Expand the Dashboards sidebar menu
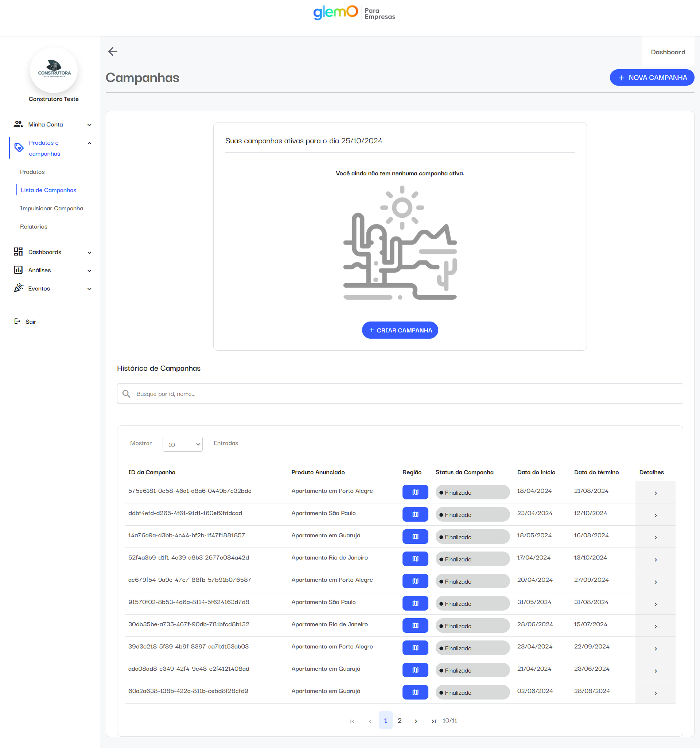 [x=89, y=253]
